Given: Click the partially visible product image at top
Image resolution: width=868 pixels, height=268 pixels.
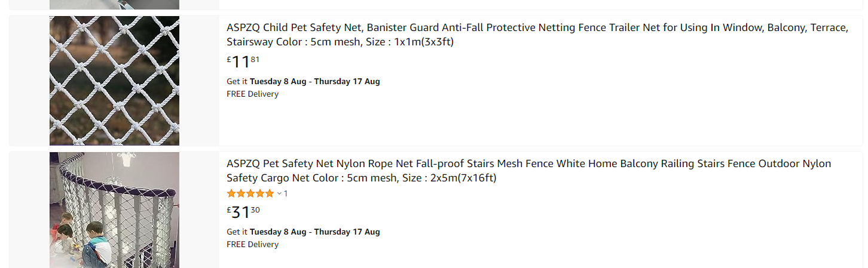Looking at the screenshot, I should click(x=114, y=4).
